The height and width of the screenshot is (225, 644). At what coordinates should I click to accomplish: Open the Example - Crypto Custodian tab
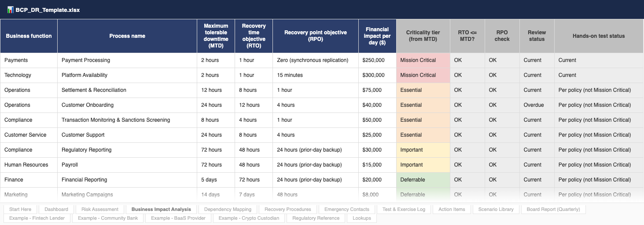(249, 218)
